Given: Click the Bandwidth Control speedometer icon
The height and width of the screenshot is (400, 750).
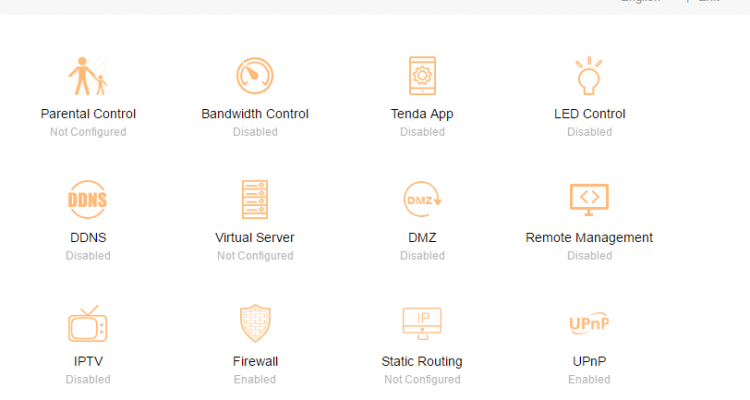Looking at the screenshot, I should pyautogui.click(x=255, y=76).
